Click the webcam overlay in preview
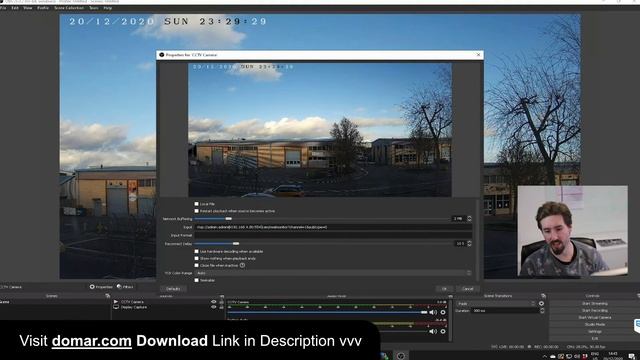The image size is (640, 360). click(573, 231)
